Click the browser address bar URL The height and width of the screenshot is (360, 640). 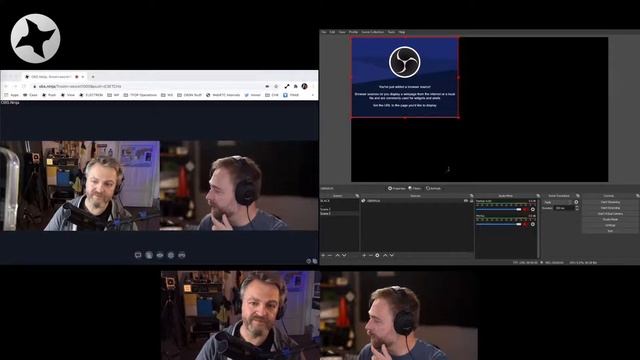[80, 87]
